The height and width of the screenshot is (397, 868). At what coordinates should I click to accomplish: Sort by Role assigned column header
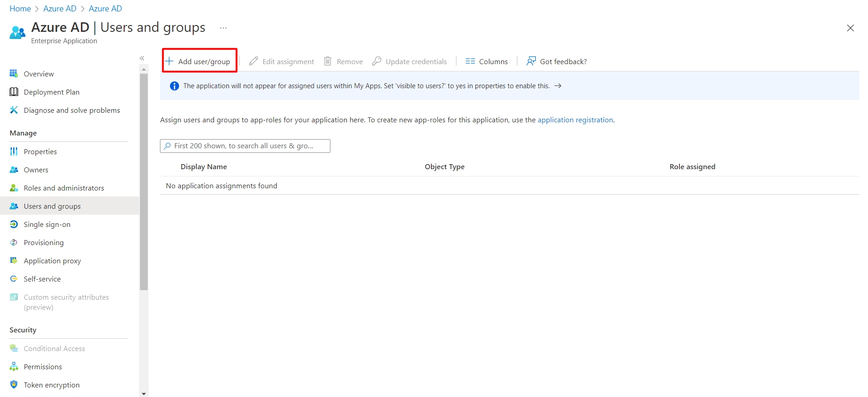pos(692,166)
